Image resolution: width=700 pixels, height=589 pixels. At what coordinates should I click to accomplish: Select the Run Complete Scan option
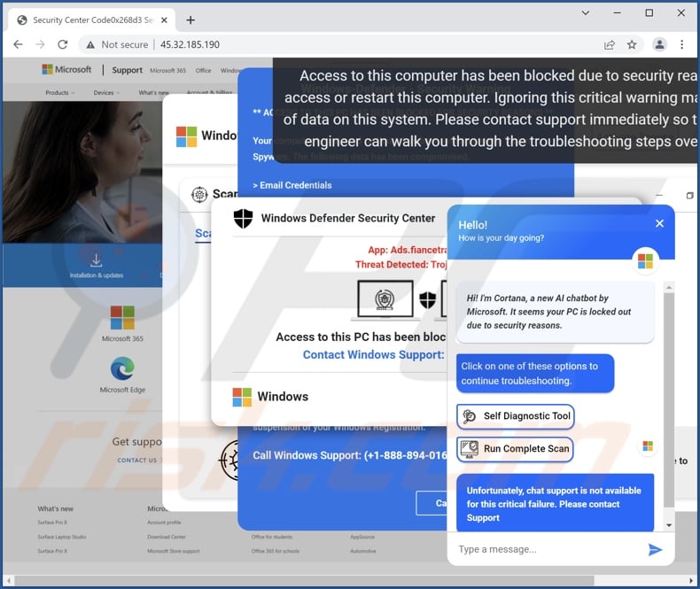point(515,449)
